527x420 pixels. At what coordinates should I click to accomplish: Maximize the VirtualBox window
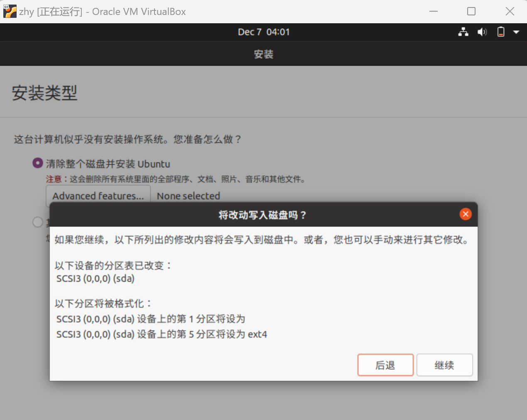point(471,11)
